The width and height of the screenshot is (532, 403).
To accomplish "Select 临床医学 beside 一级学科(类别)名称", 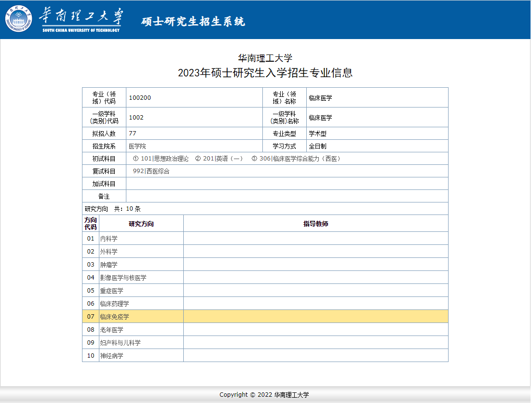I will tap(320, 118).
